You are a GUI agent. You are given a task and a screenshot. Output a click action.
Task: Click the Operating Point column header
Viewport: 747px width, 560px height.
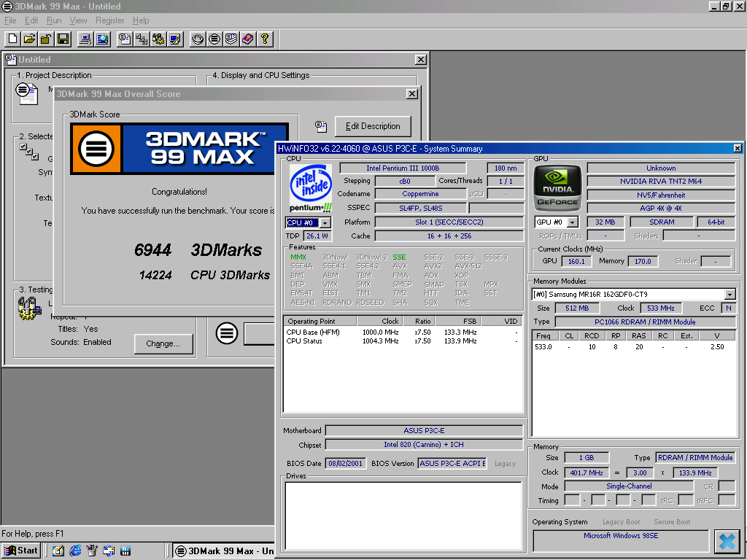[x=320, y=321]
